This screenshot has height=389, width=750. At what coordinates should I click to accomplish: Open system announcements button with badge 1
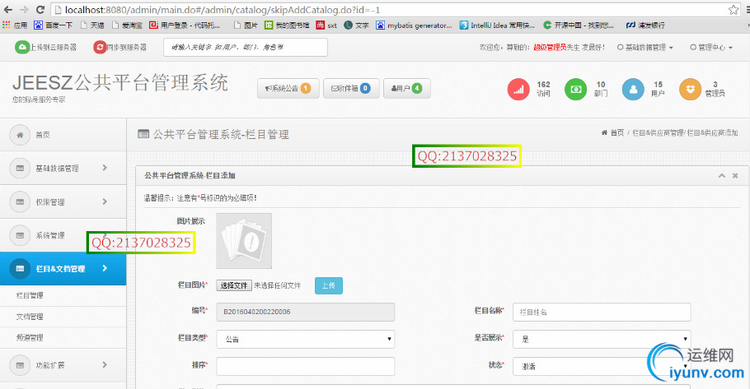[x=288, y=88]
